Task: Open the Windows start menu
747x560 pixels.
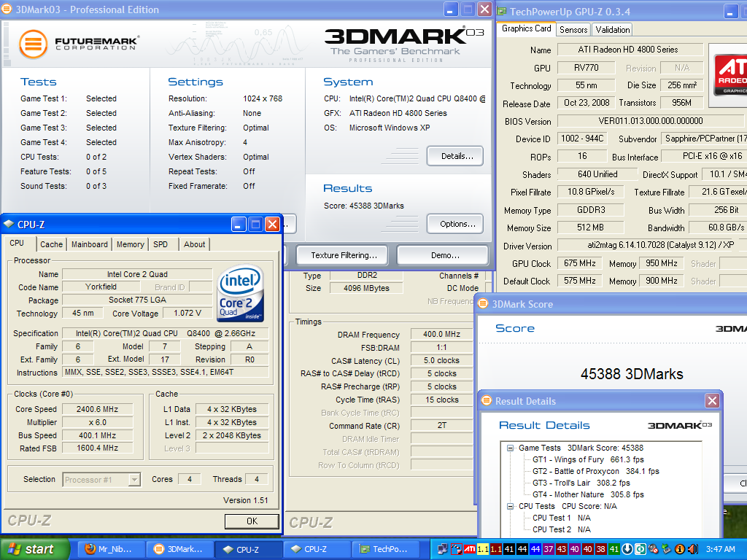Action: [x=34, y=549]
